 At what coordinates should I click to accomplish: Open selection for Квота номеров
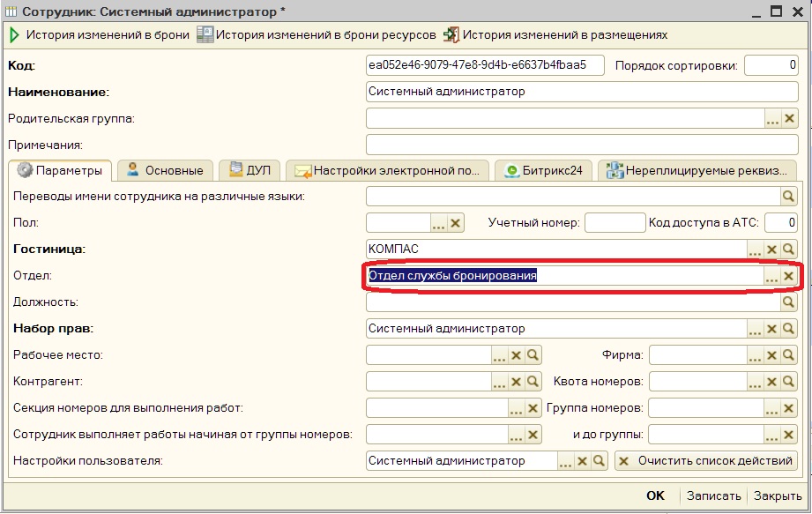click(x=755, y=382)
